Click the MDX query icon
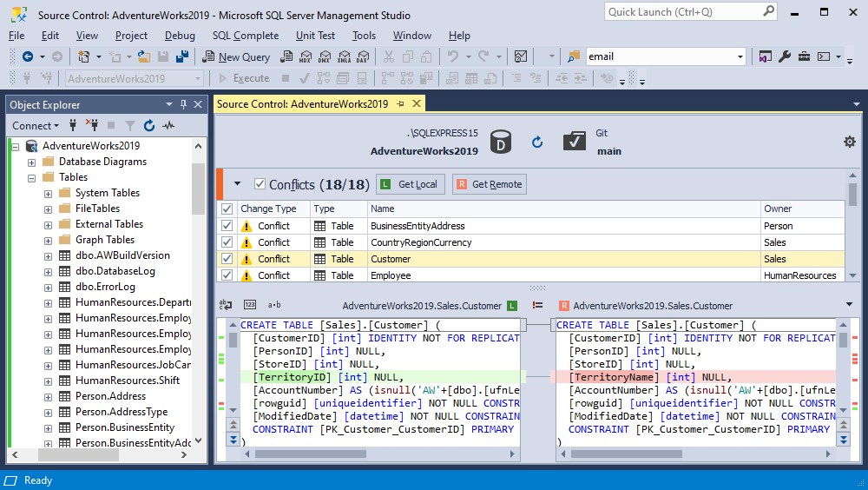Viewport: 868px width, 490px height. [306, 56]
